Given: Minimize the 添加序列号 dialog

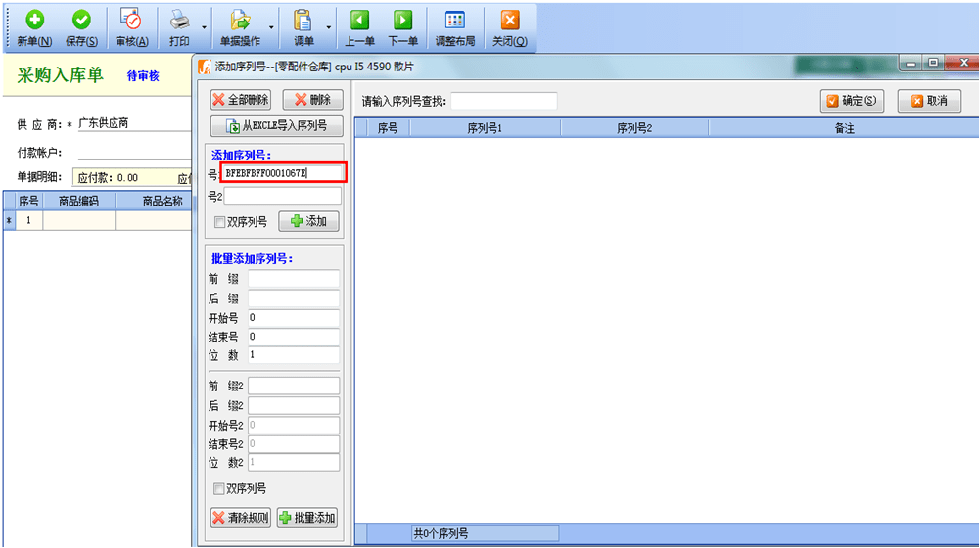Looking at the screenshot, I should (x=910, y=63).
